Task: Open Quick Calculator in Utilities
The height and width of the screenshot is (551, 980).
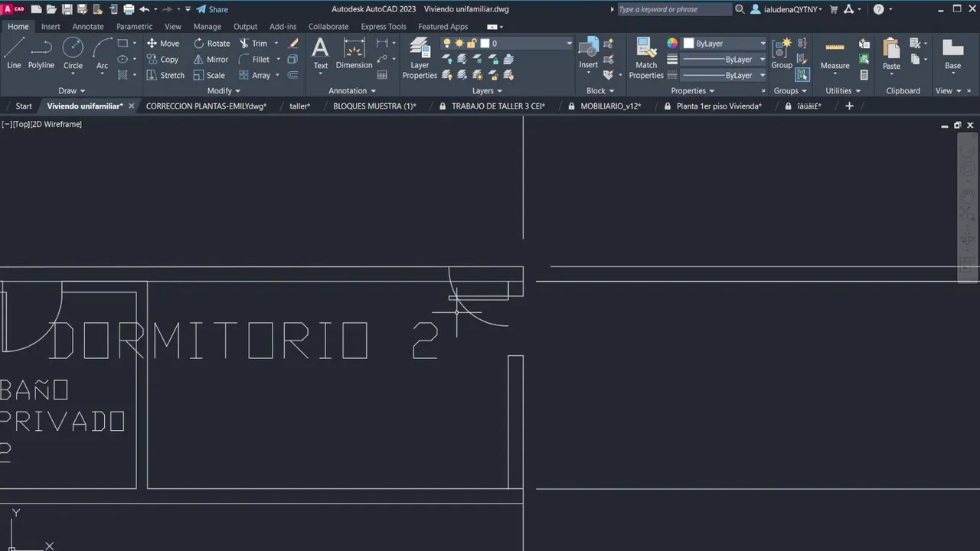Action: pos(864,75)
